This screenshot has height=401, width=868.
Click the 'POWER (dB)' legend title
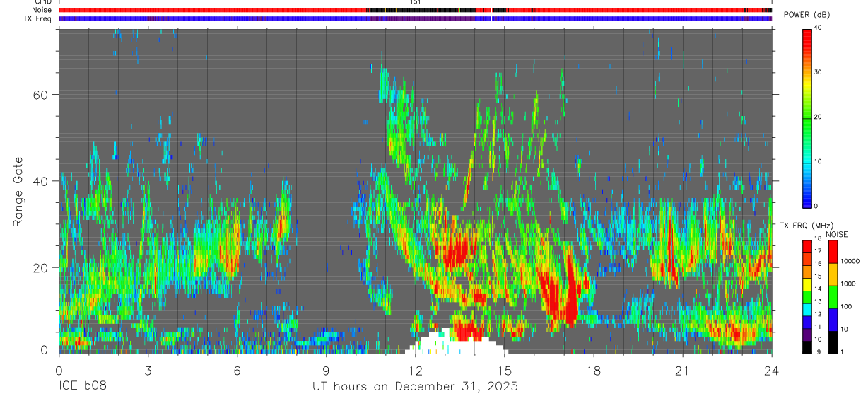coord(807,15)
